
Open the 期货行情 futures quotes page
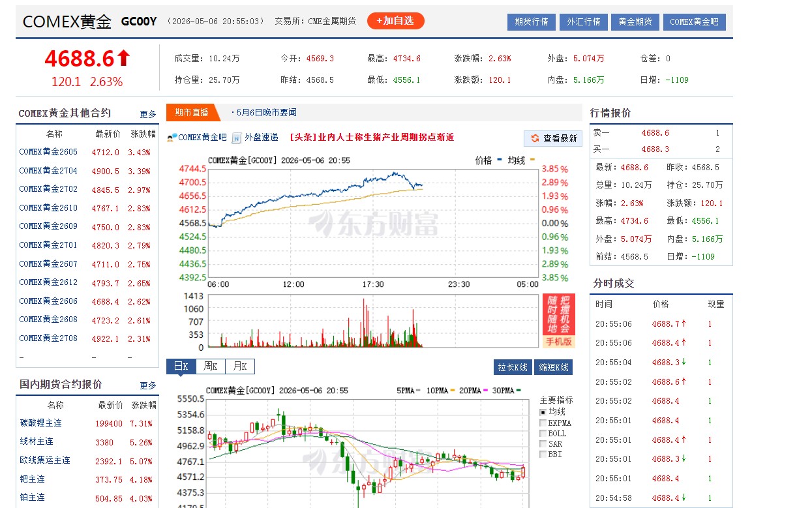coord(531,22)
